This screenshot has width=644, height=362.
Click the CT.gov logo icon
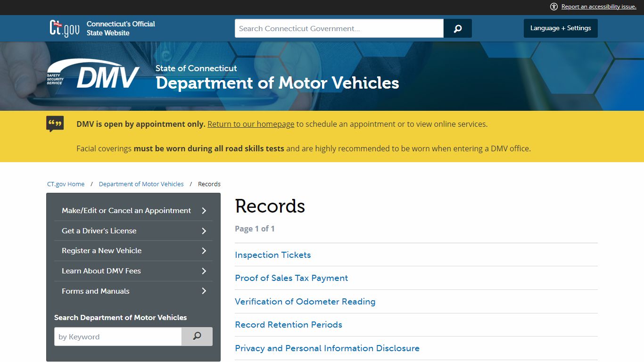click(65, 28)
